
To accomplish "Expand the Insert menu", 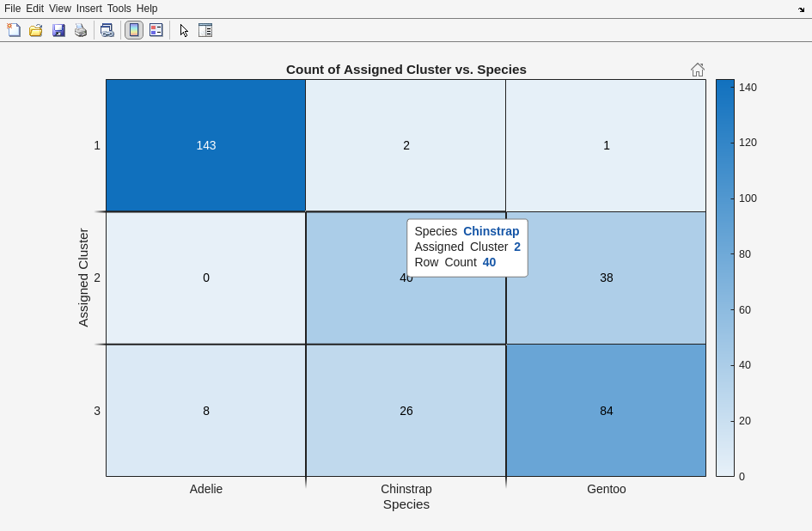I will 89,9.
